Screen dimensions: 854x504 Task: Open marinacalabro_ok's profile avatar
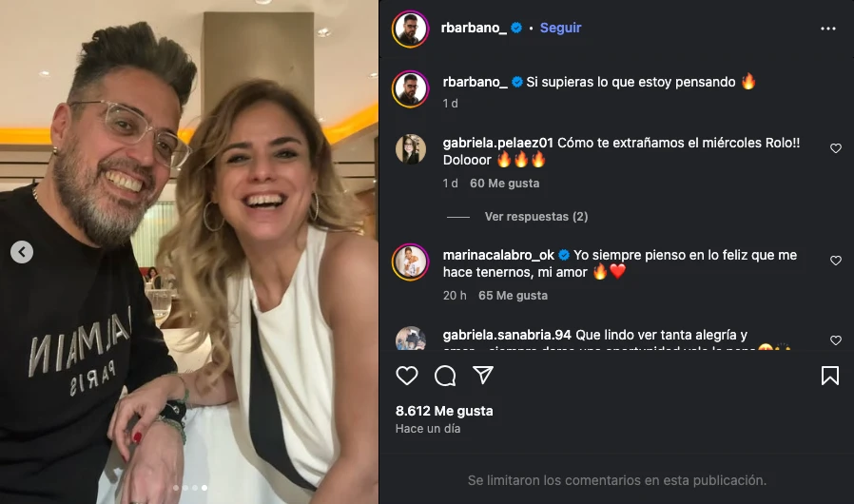(x=411, y=261)
